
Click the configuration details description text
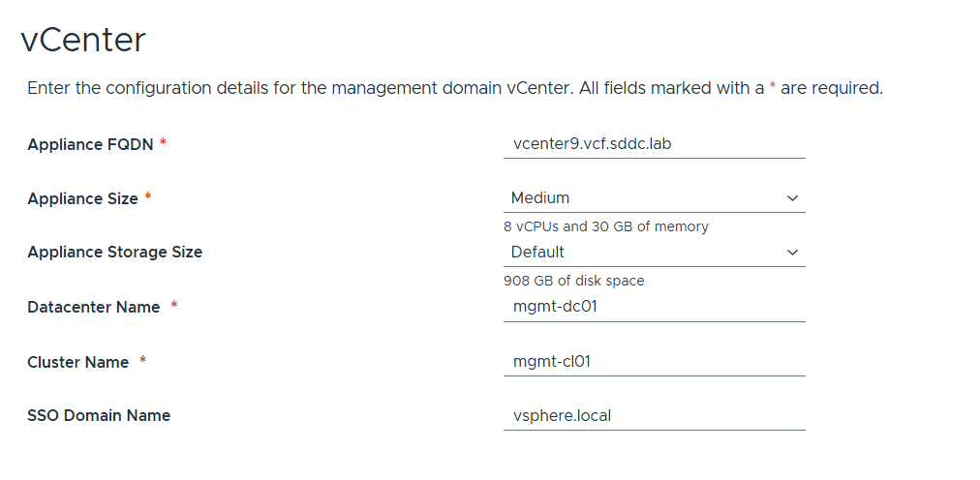click(455, 88)
